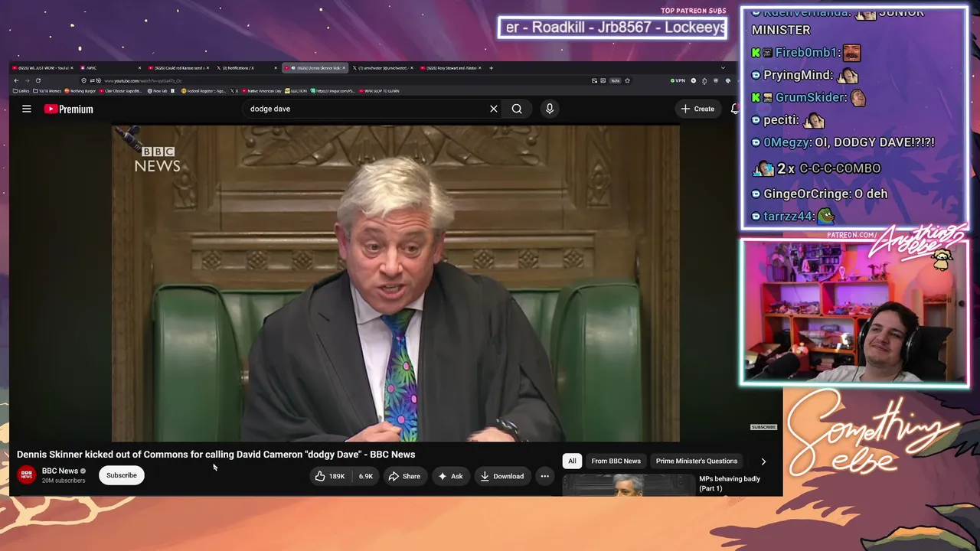980x551 pixels.
Task: Click the video player showing the Speaker
Action: pos(396,283)
